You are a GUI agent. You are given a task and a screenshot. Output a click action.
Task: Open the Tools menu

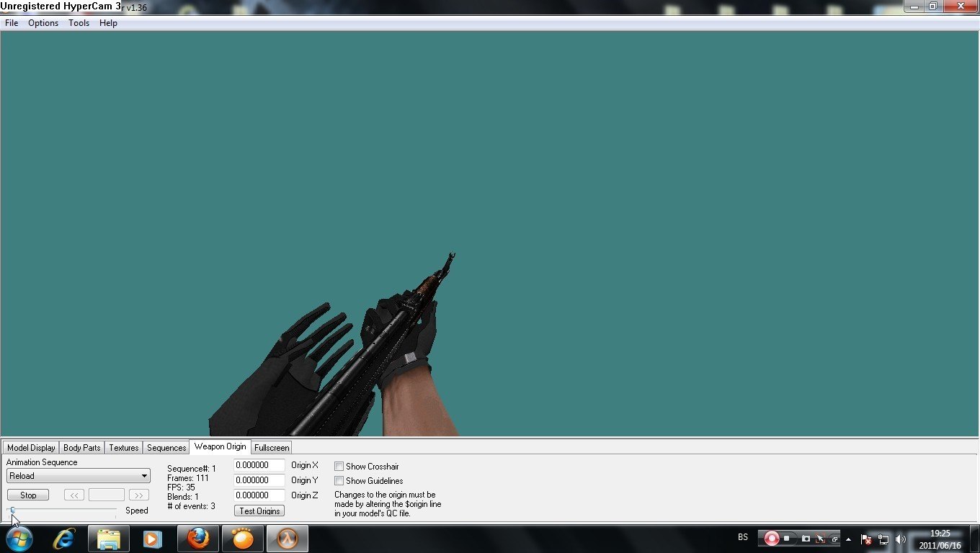79,23
